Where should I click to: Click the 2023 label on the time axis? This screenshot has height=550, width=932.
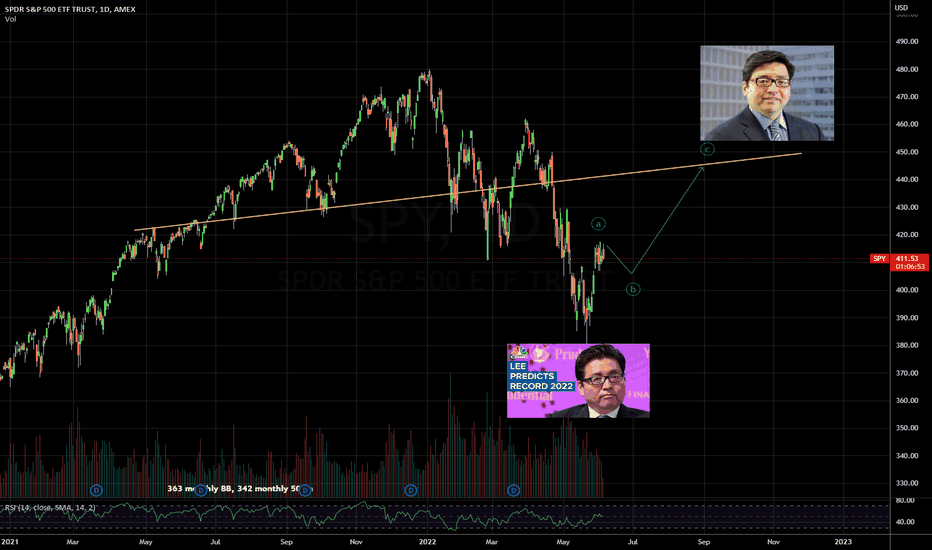coord(843,542)
